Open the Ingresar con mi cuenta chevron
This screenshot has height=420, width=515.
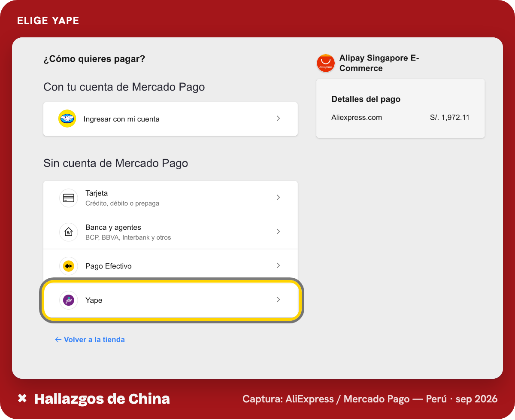278,118
